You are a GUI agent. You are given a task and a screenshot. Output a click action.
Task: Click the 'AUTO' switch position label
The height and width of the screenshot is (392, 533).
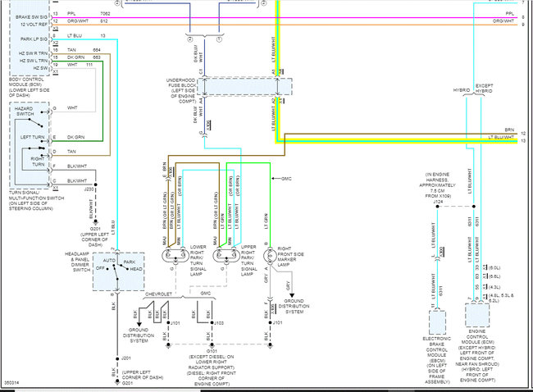pos(109,260)
